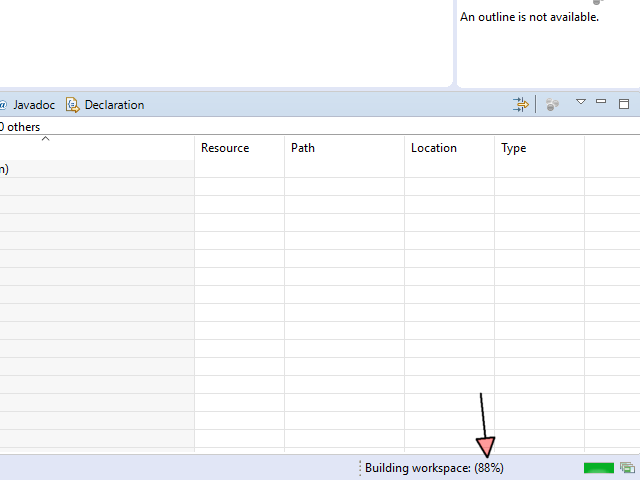The height and width of the screenshot is (480, 640).
Task: Open the View Menu triangle dropdown
Action: [x=581, y=102]
